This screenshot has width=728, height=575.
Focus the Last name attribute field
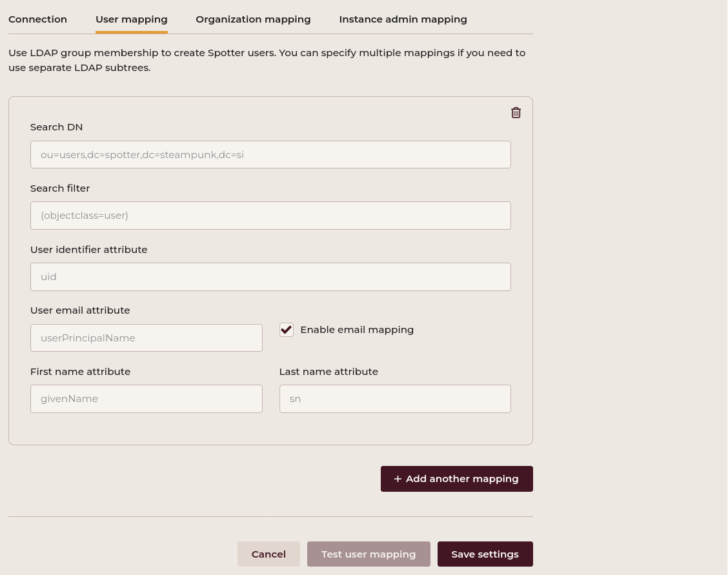(x=395, y=399)
